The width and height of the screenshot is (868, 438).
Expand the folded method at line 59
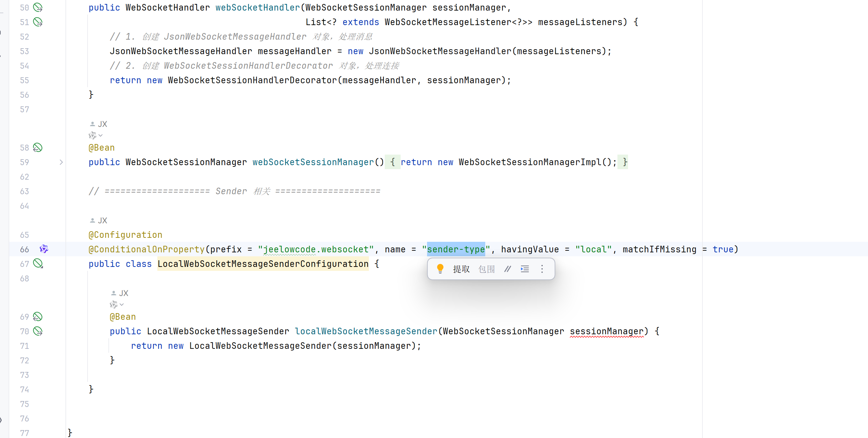(61, 162)
